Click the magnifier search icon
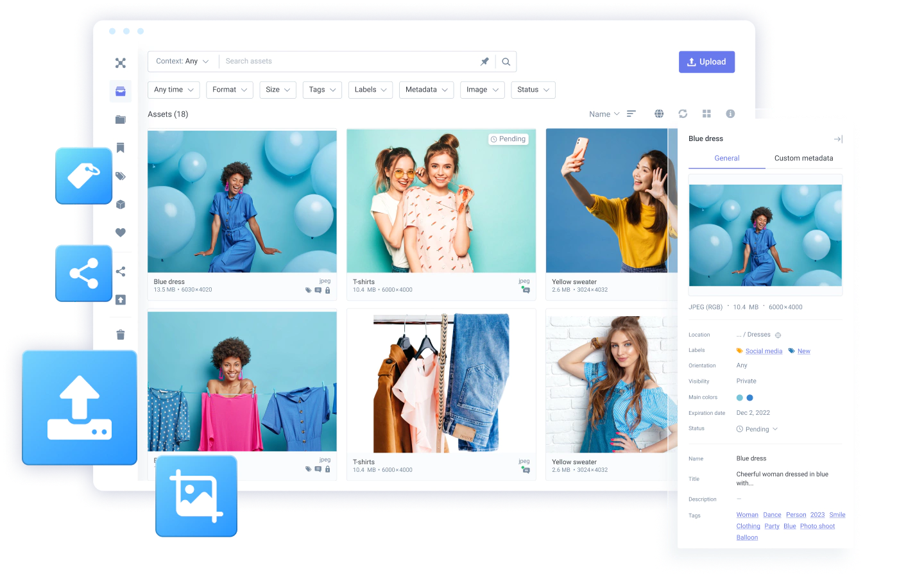 (506, 62)
